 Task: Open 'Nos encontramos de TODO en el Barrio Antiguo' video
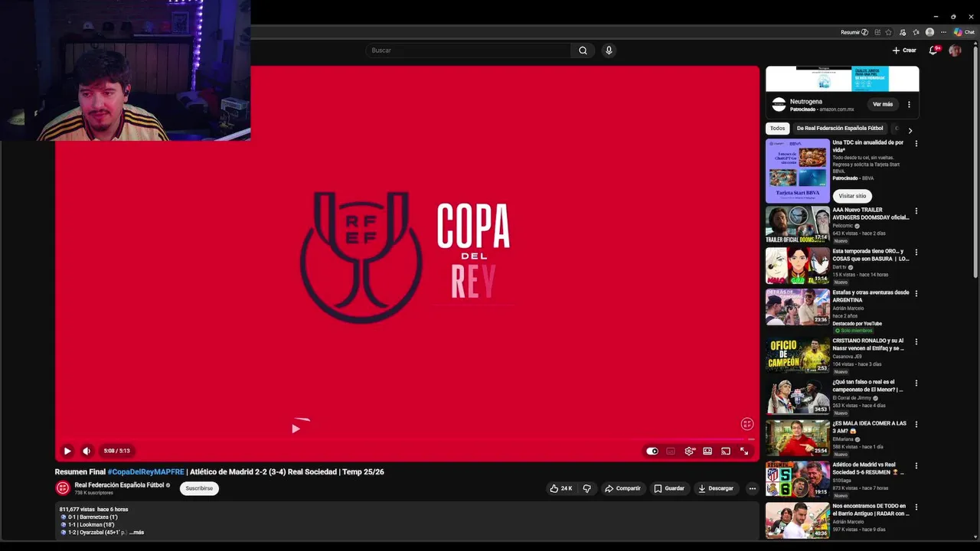798,520
